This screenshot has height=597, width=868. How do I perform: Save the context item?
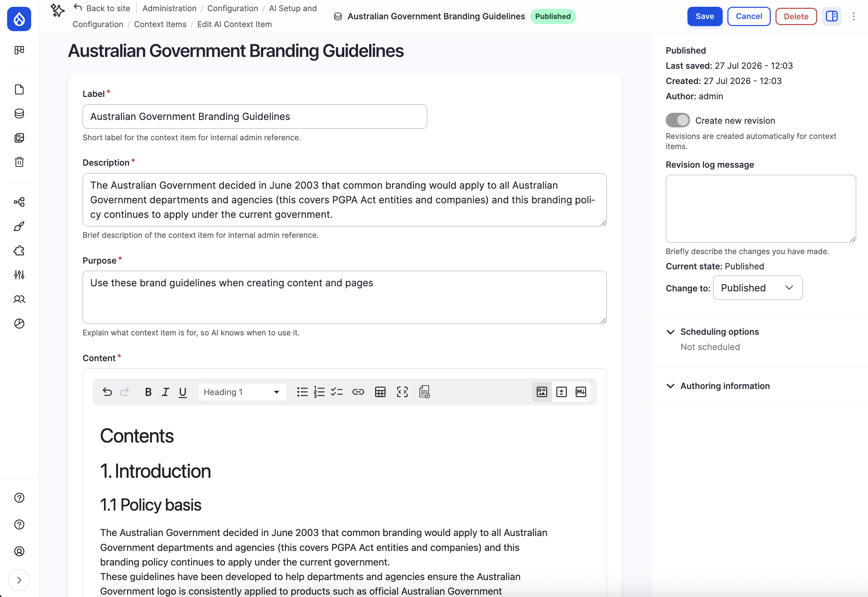click(704, 16)
